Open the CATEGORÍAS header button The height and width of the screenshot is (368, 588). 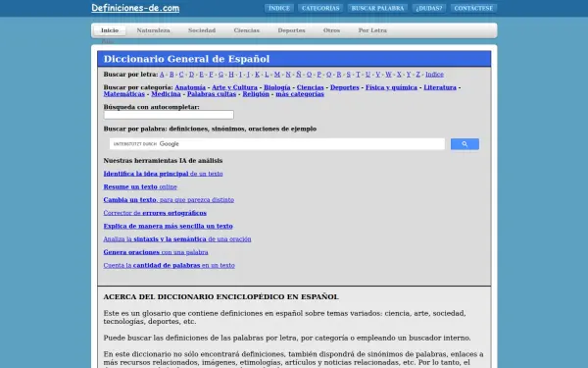pos(320,8)
